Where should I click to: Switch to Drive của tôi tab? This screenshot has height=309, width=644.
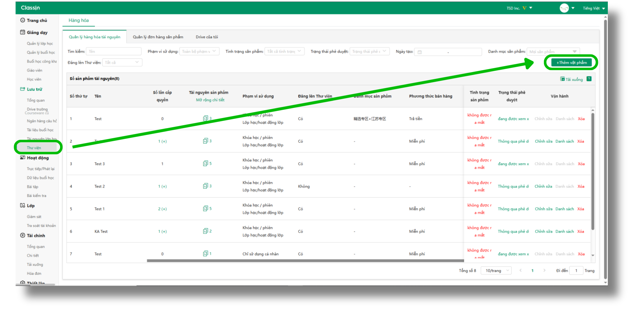(207, 37)
